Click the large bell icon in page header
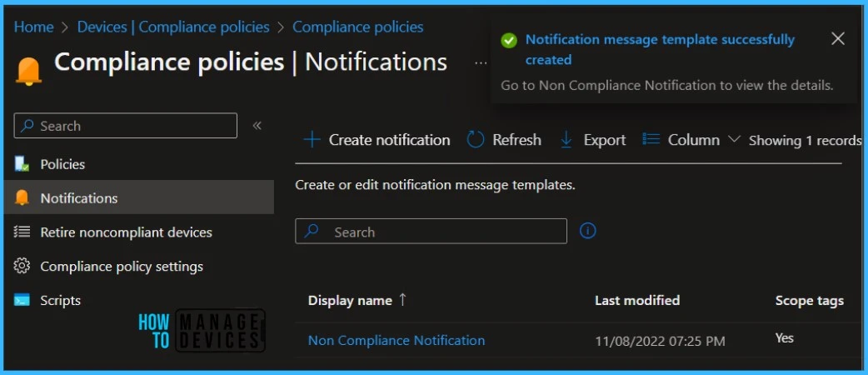 click(x=29, y=71)
